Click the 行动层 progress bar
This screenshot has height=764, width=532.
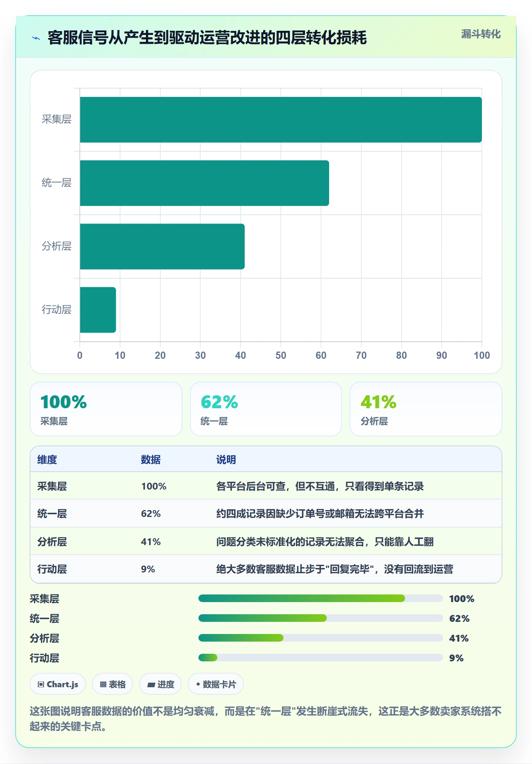321,658
